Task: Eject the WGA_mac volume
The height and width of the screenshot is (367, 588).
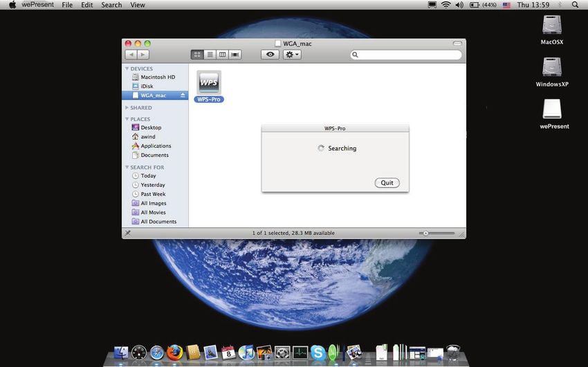Action: [183, 95]
